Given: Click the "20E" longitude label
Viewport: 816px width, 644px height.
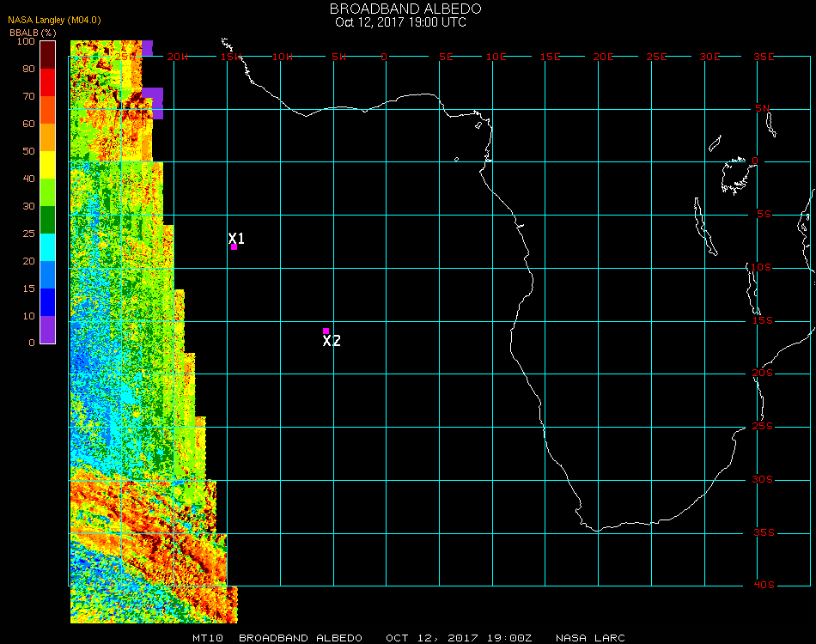Looking at the screenshot, I should [x=603, y=57].
